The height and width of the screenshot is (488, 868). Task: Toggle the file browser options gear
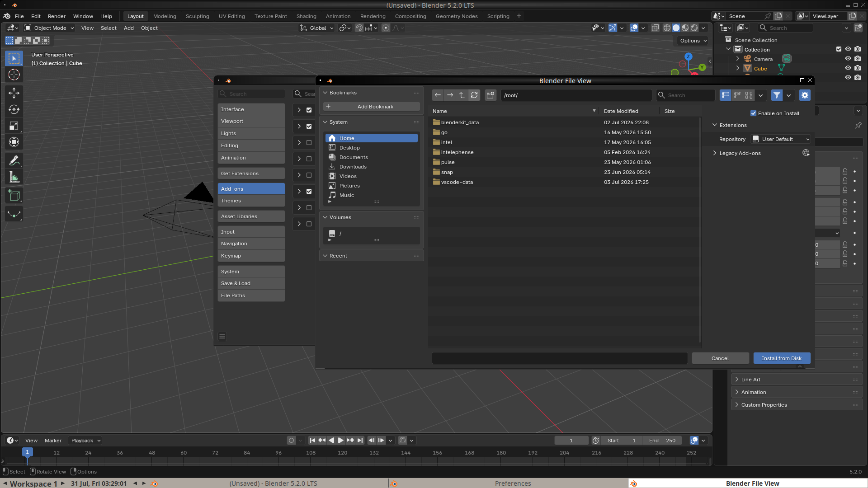pyautogui.click(x=805, y=95)
